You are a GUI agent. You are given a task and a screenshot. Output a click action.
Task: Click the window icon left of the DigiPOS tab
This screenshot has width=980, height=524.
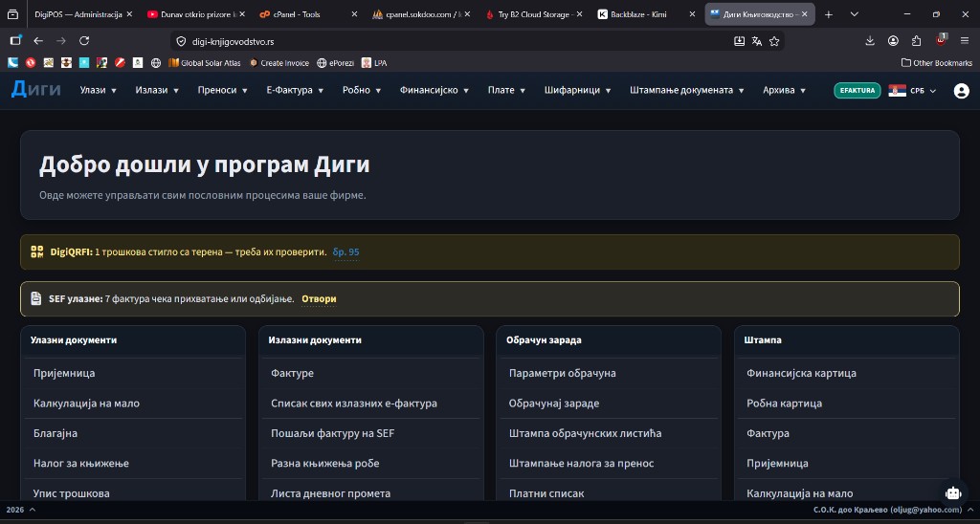12,14
